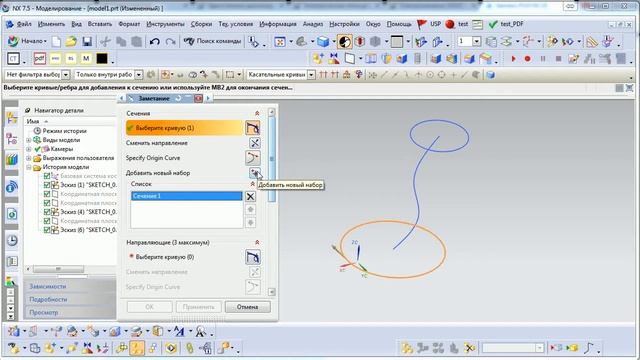Open the Формат menu
The height and width of the screenshot is (360, 640).
click(x=129, y=24)
